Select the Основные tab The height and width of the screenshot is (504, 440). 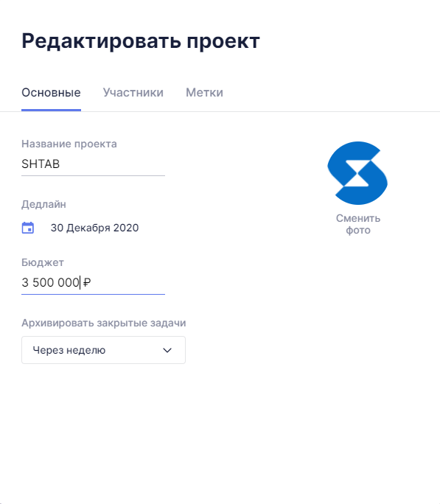[x=51, y=93]
